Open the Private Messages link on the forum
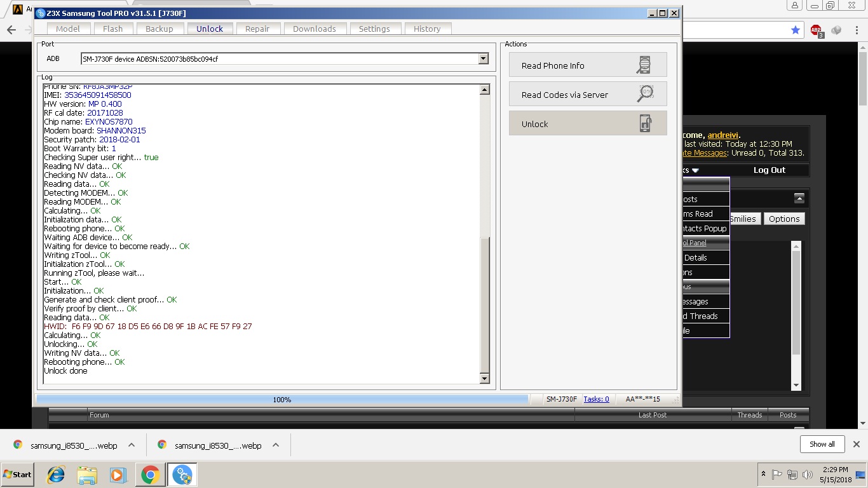 [704, 153]
